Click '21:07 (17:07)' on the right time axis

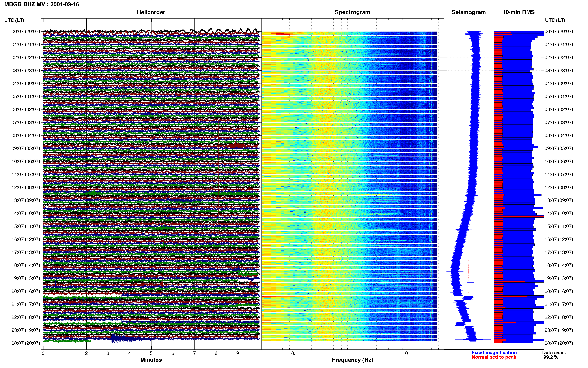tap(559, 304)
